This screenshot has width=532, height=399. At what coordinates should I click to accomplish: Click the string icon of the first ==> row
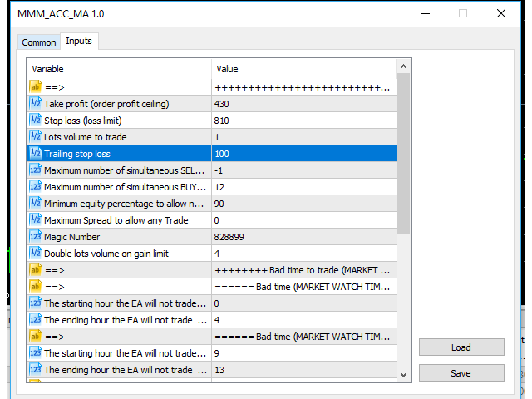coord(36,87)
